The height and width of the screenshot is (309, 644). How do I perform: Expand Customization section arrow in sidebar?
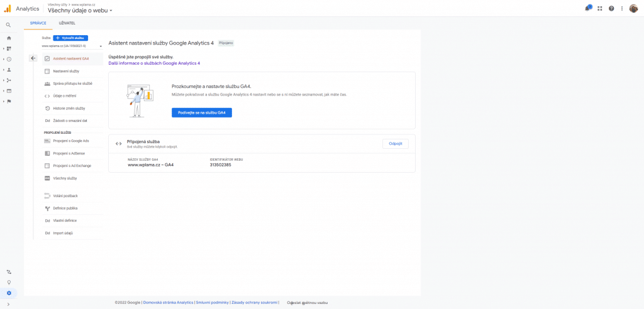click(x=4, y=48)
